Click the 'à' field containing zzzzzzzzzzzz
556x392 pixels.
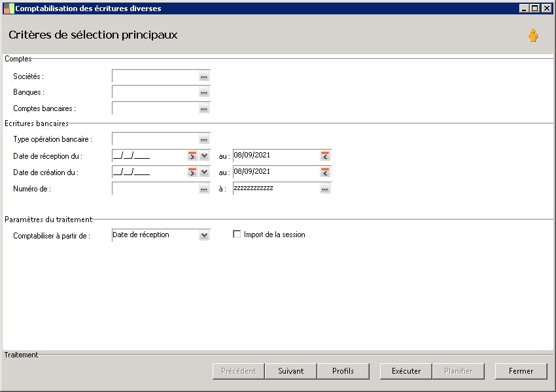[276, 189]
